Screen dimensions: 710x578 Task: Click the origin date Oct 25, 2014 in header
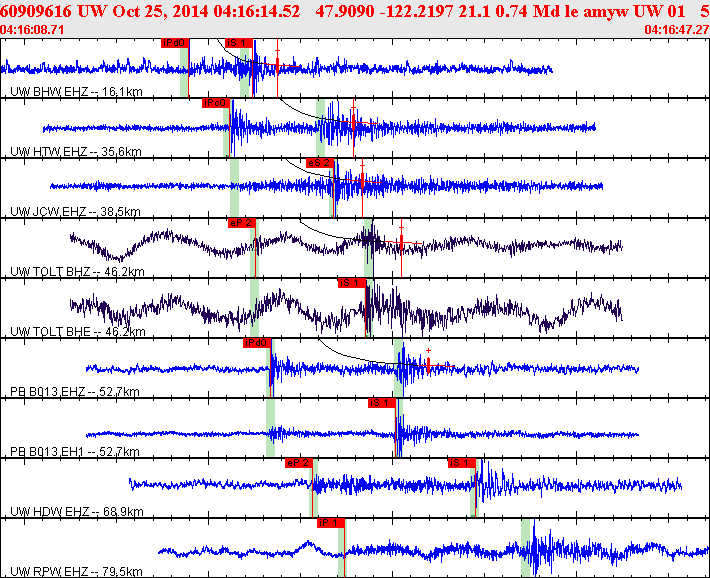point(161,11)
